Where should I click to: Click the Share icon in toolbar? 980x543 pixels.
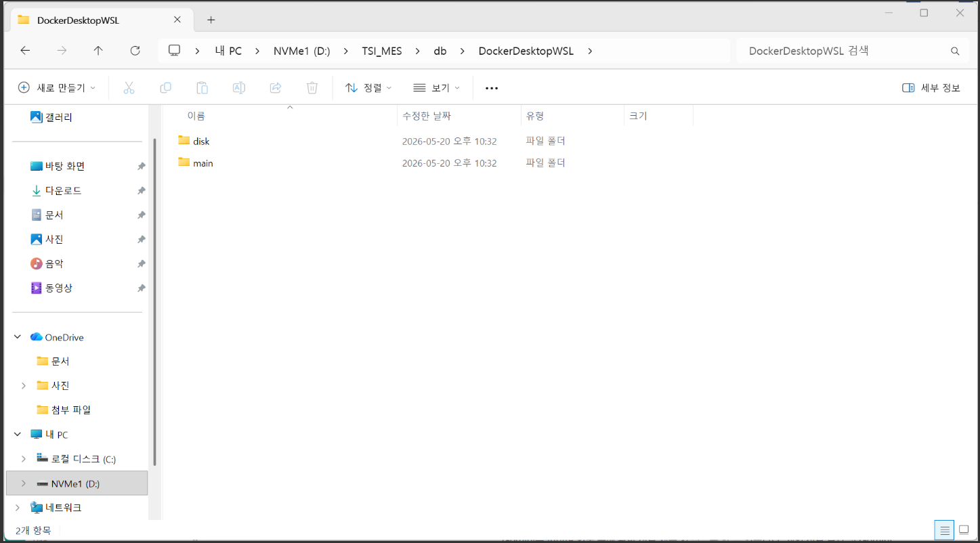[x=276, y=88]
